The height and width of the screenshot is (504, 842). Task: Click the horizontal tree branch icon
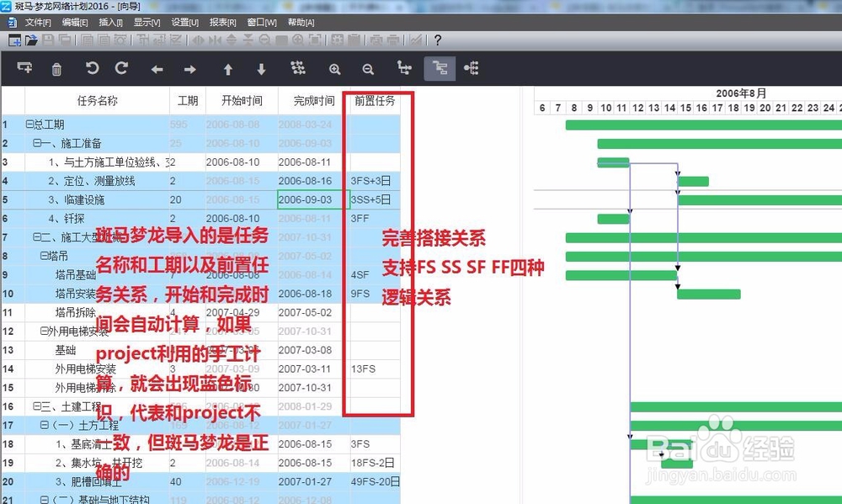pos(472,68)
